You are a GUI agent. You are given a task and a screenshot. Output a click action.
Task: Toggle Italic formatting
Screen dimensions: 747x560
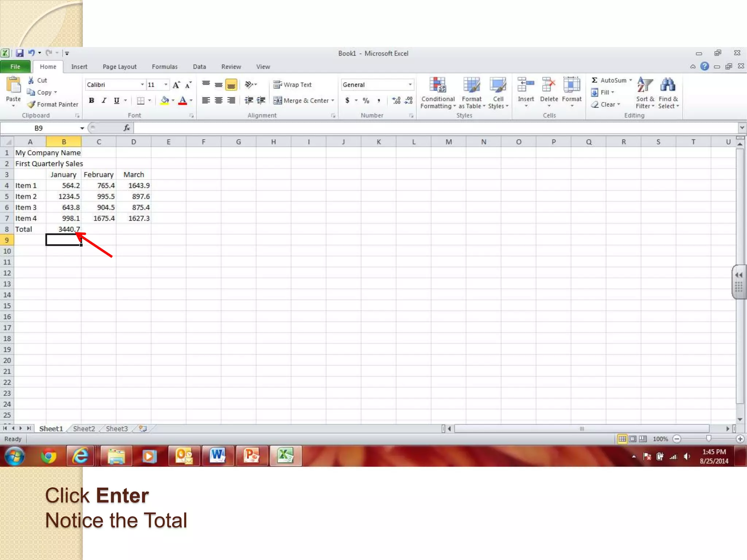(x=104, y=101)
